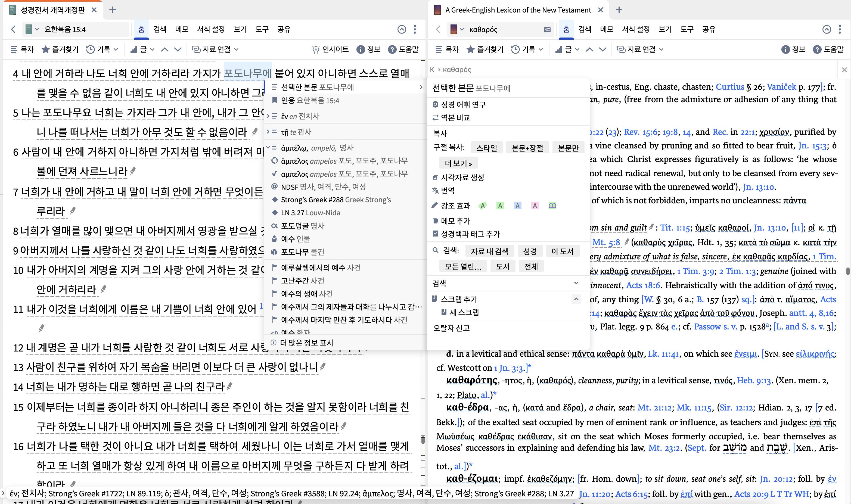Open 자료 연결 dropdown in the lexicon panel
The image size is (851, 504).
tap(640, 49)
